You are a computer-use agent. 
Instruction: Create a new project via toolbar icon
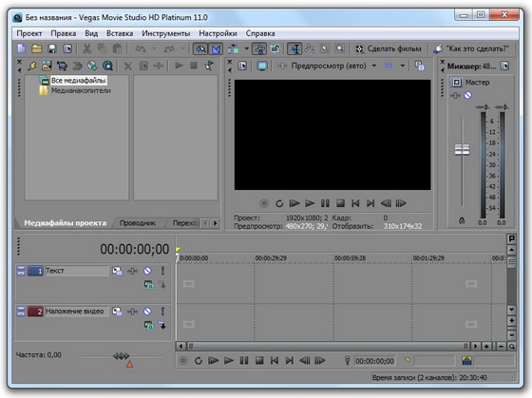coord(22,48)
